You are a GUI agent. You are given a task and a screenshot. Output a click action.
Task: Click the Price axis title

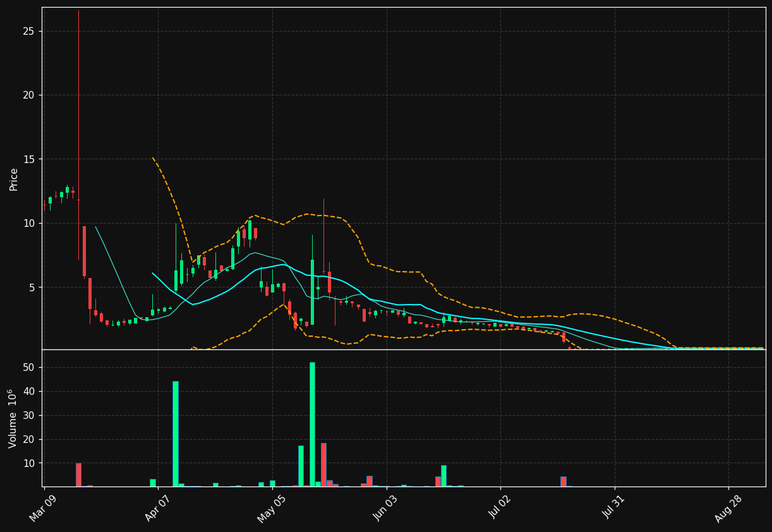click(14, 179)
